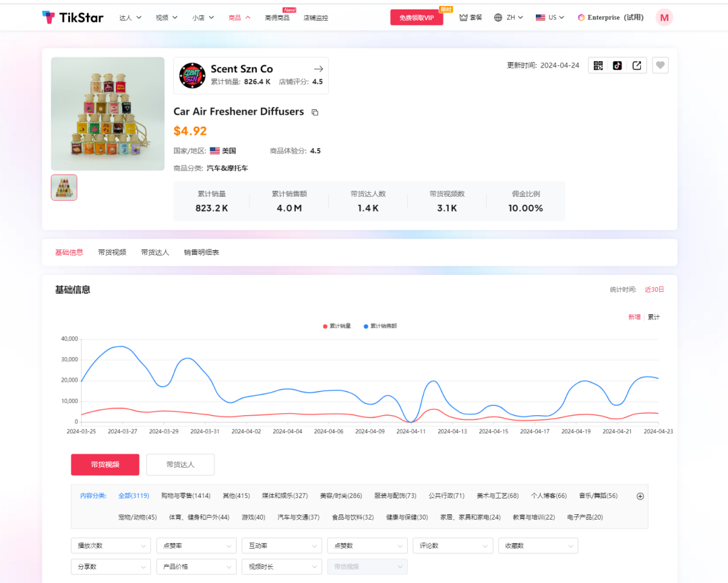
Task: Select the small product thumbnail image
Action: point(64,188)
